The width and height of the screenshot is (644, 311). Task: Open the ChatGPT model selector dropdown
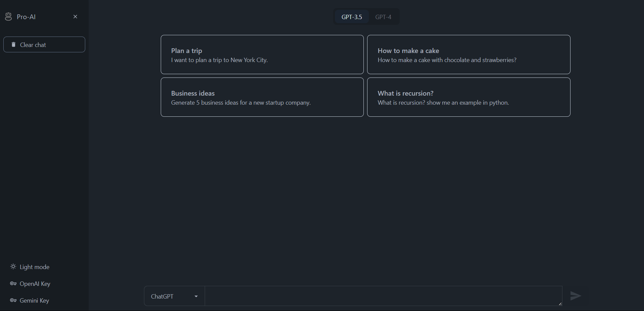(174, 296)
